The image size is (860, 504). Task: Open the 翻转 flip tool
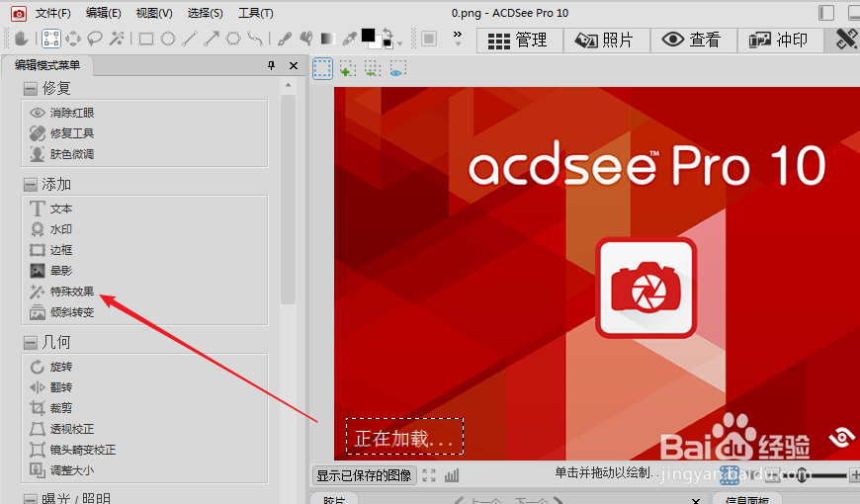click(51, 387)
